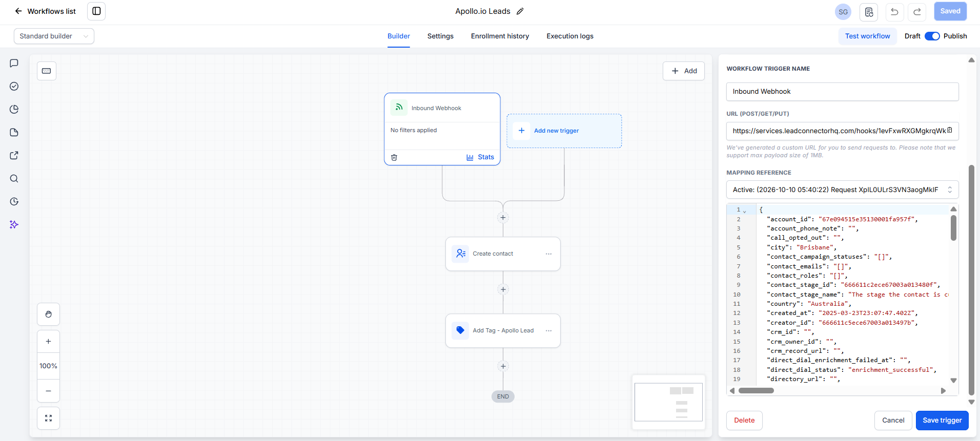The width and height of the screenshot is (980, 441).
Task: Click the Workflow Trigger Name input field
Action: pyautogui.click(x=842, y=91)
